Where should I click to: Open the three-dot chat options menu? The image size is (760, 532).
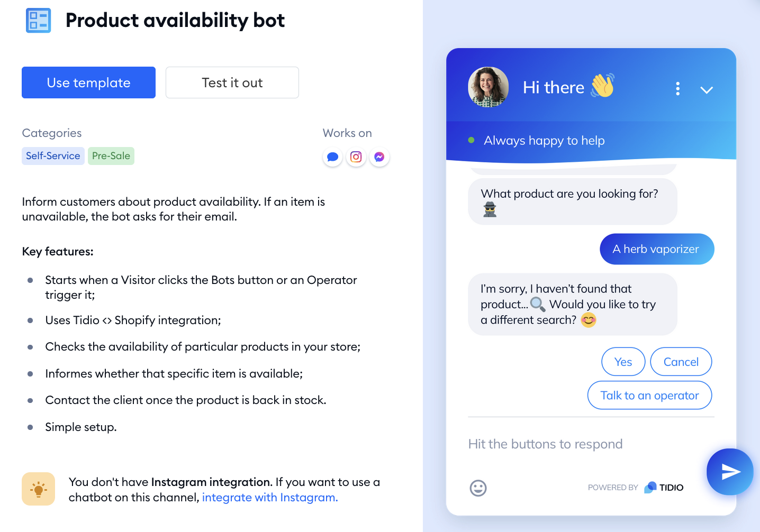click(x=677, y=89)
